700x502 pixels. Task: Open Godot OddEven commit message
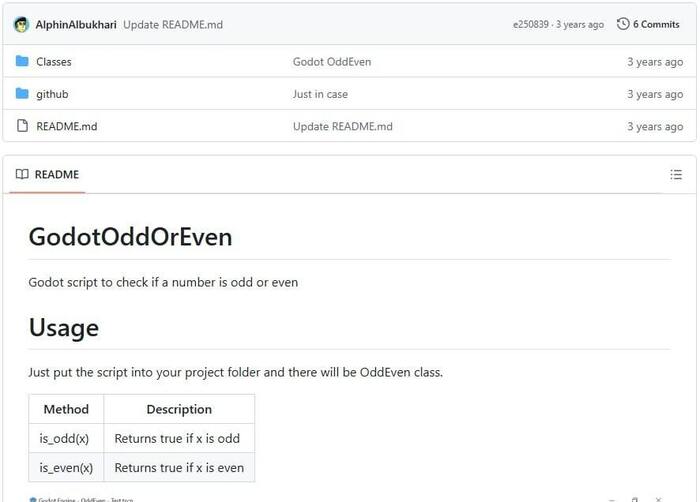coord(332,62)
